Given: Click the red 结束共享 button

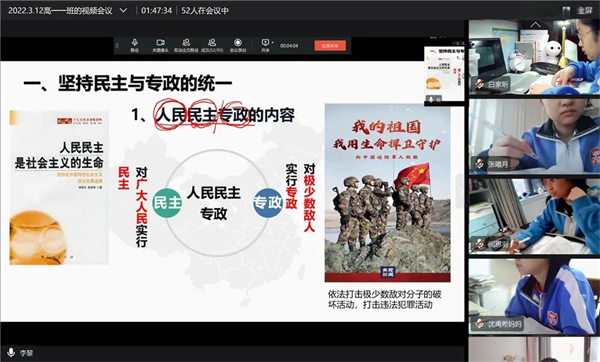Looking at the screenshot, I should point(330,46).
